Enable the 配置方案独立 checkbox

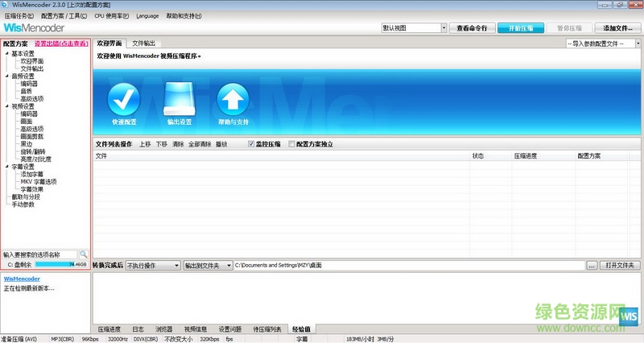292,144
